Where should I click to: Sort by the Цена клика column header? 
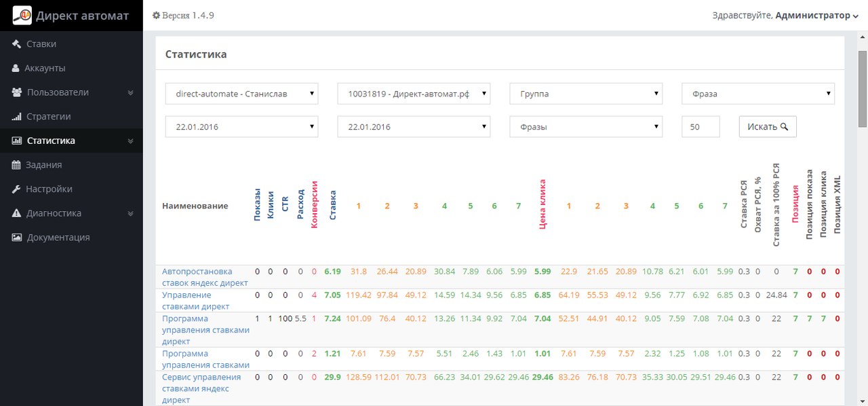542,205
